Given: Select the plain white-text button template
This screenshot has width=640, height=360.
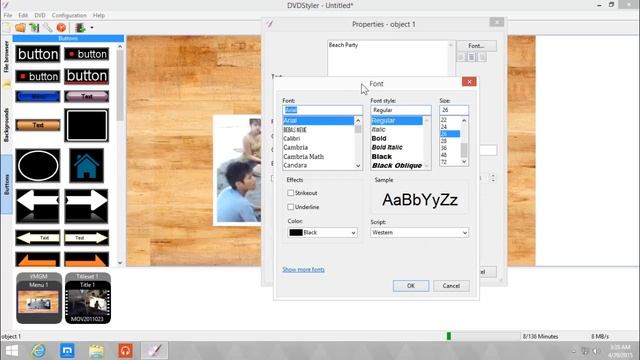Looking at the screenshot, I should click(x=38, y=54).
